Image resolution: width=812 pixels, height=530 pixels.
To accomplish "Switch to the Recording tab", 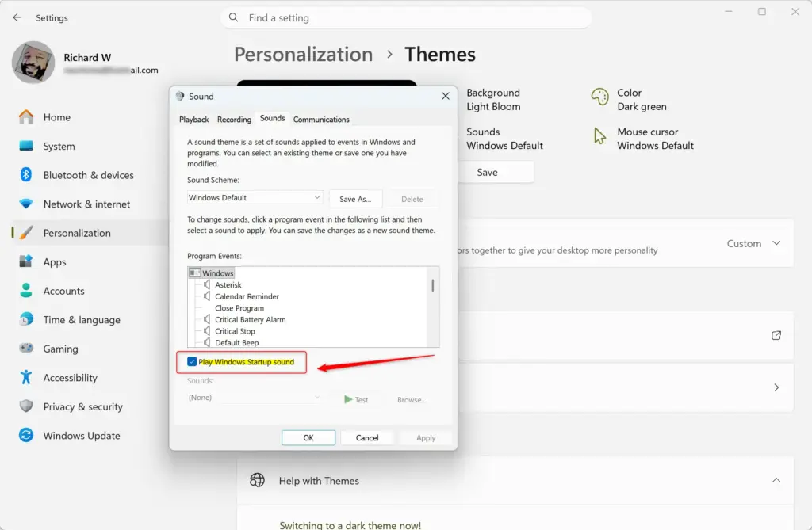I will click(x=234, y=120).
